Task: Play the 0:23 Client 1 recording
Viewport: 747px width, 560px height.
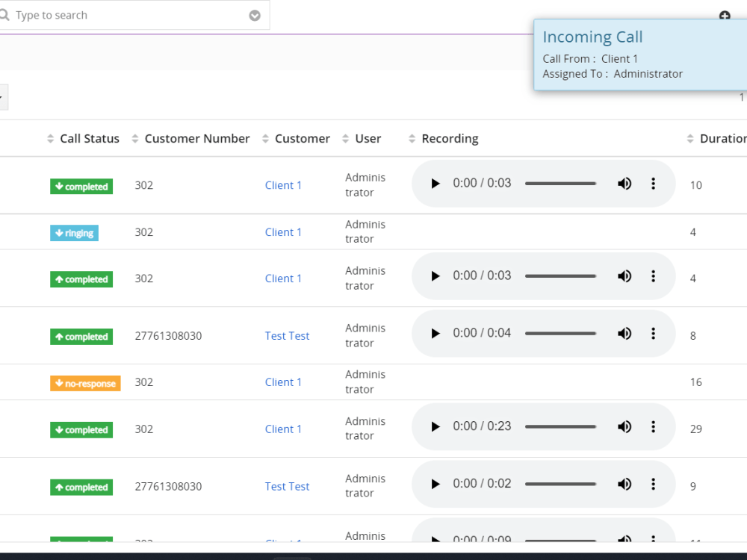Action: [x=435, y=426]
